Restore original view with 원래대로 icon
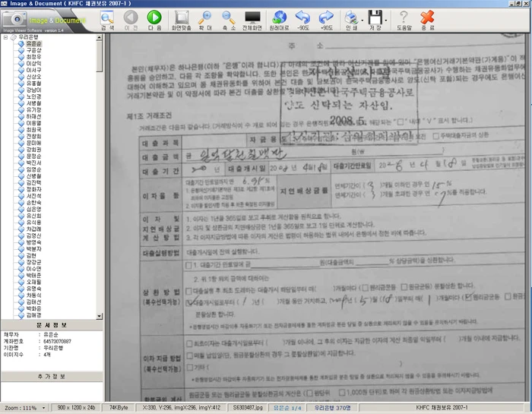Image resolution: width=532 pixels, height=414 pixels. click(279, 20)
